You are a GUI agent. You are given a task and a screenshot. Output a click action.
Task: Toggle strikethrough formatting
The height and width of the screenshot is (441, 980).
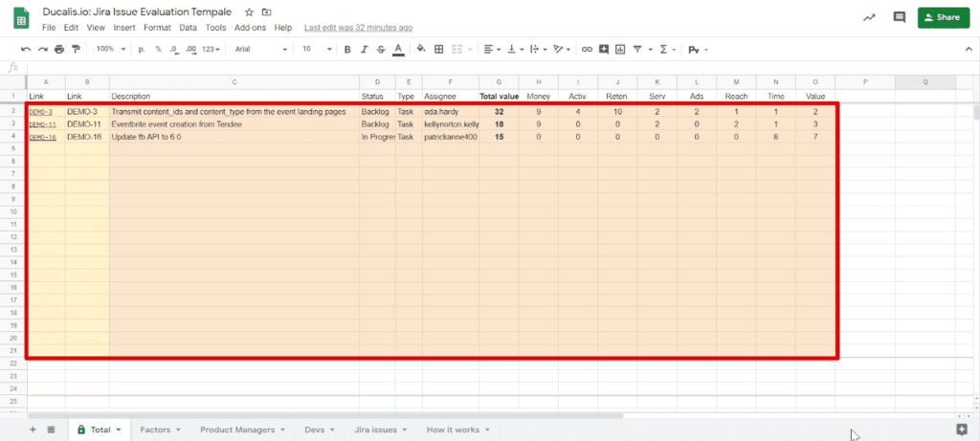click(x=381, y=49)
